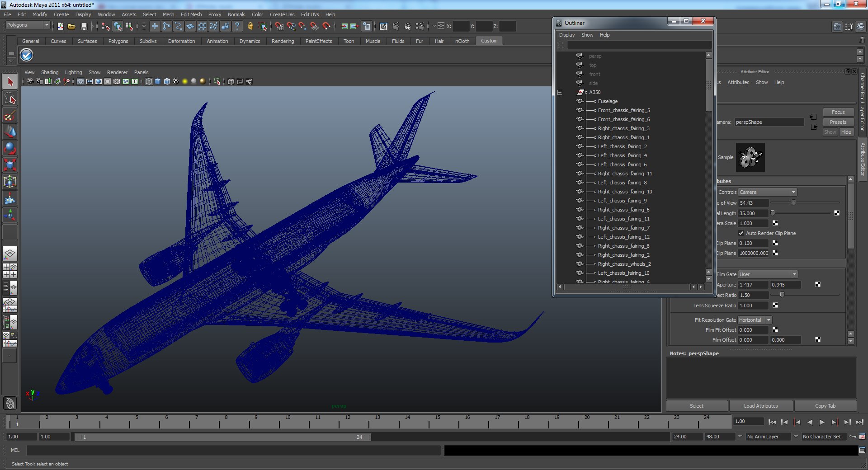Click the Presets button
868x470 pixels.
pos(838,122)
